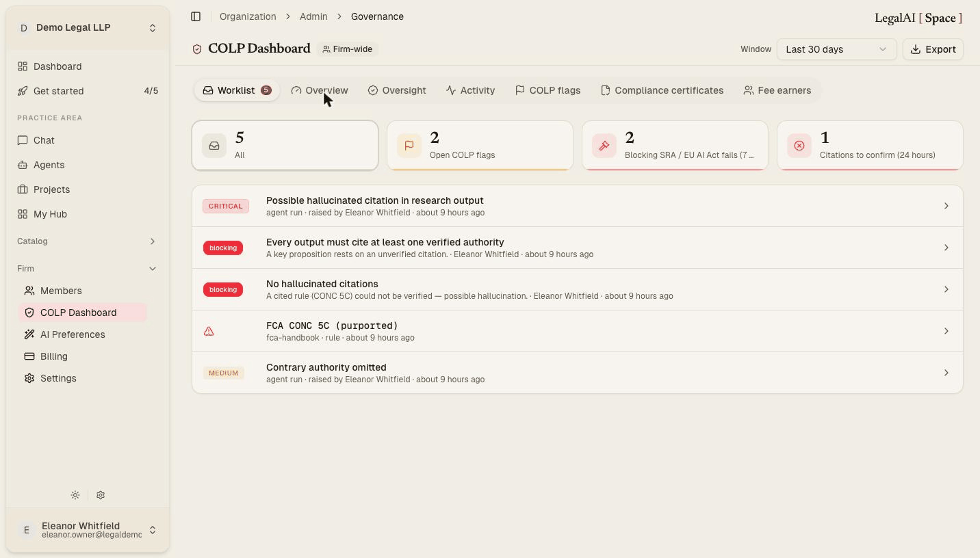Viewport: 980px width, 558px height.
Task: Click the Chat bubble icon
Action: [x=23, y=140]
